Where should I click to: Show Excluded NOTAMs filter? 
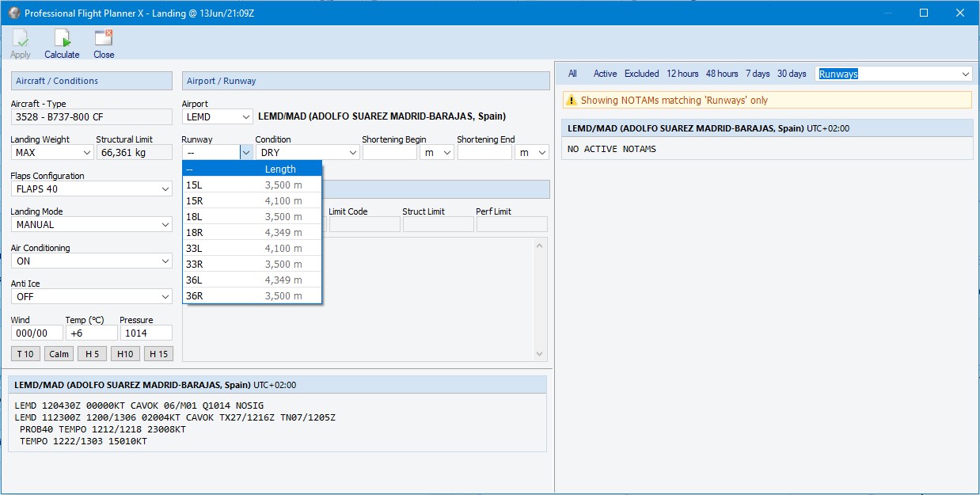(x=641, y=74)
